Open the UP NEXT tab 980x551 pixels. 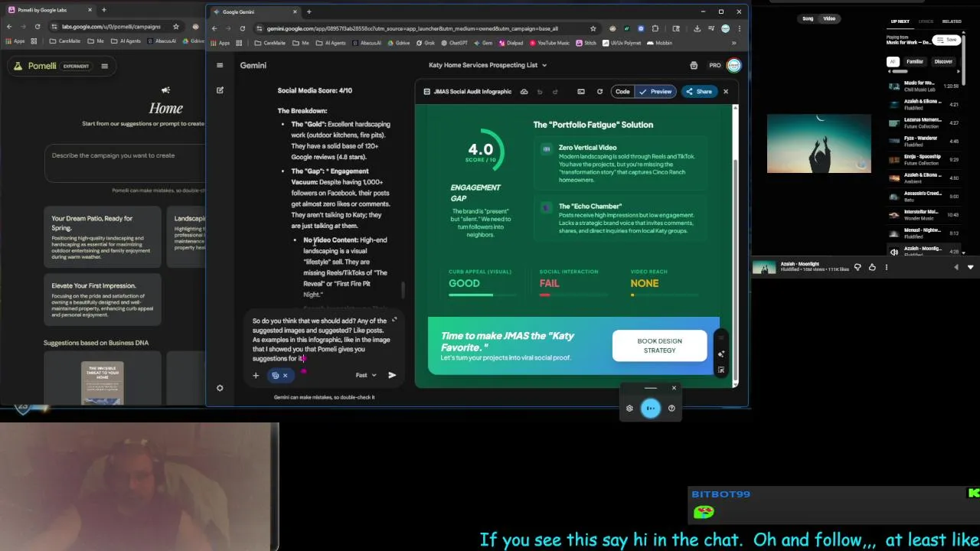coord(900,21)
